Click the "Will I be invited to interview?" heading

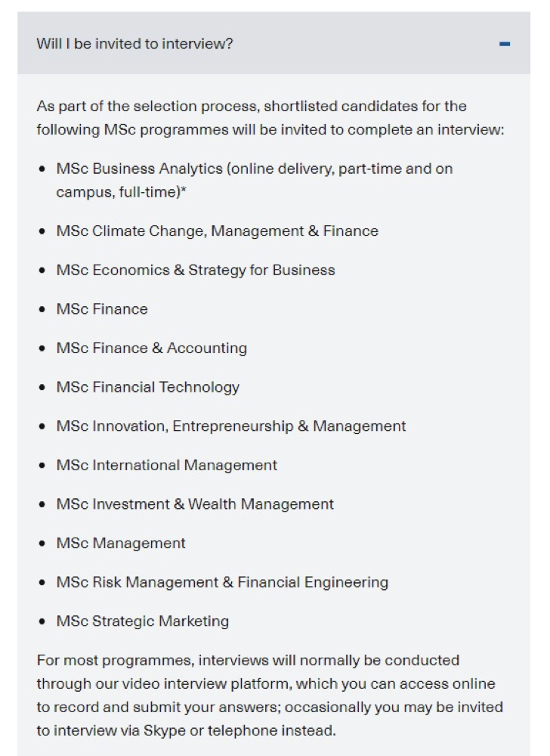(x=134, y=44)
